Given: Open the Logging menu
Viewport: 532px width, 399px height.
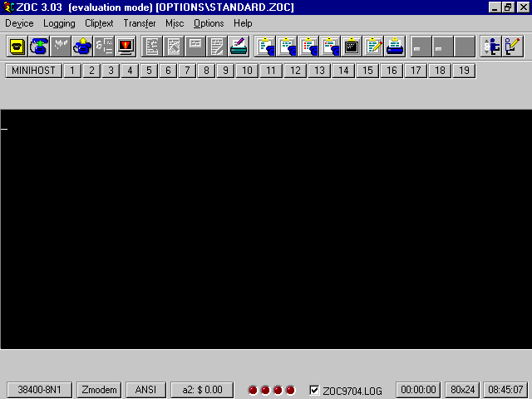Looking at the screenshot, I should [59, 23].
